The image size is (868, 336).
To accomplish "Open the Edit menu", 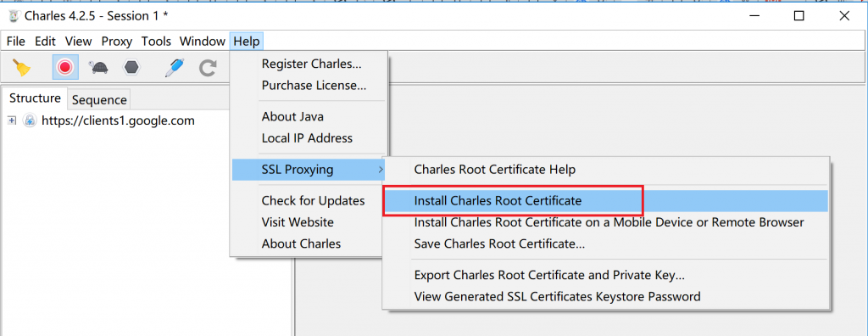I will coord(45,41).
